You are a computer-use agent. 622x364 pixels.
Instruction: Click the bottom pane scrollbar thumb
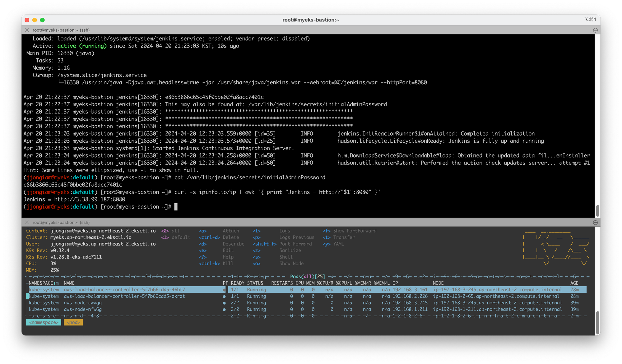click(597, 322)
